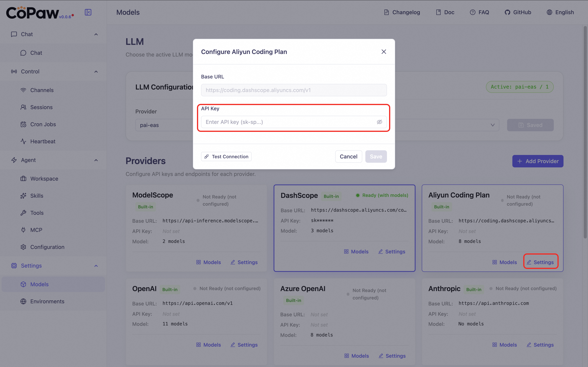Toggle API key visibility eye icon
Viewport: 588px width, 367px height.
point(379,122)
